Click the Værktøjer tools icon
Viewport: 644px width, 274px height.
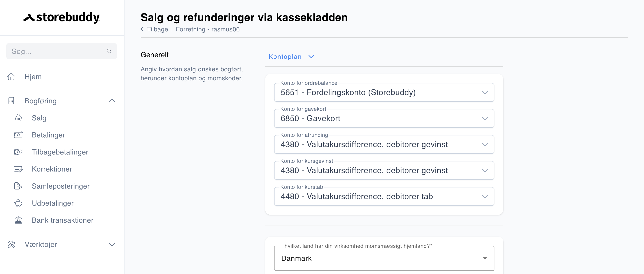tap(11, 244)
